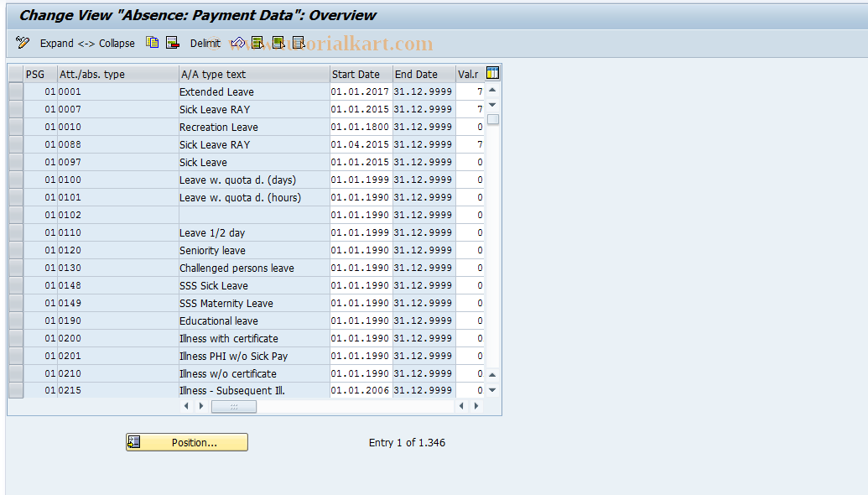
Task: Click Illness PHI w/o Sick Pay cell
Action: 254,356
